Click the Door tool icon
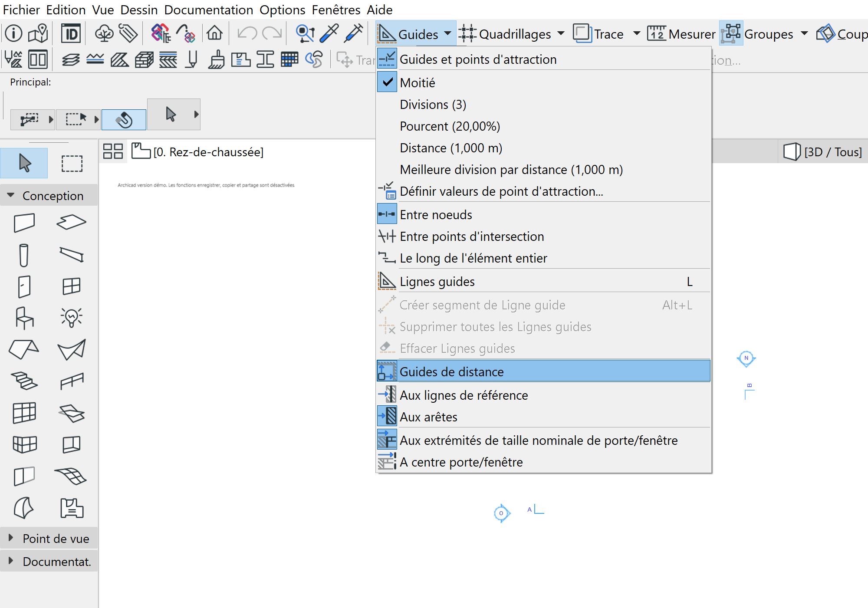Viewport: 868px width, 608px height. [24, 286]
